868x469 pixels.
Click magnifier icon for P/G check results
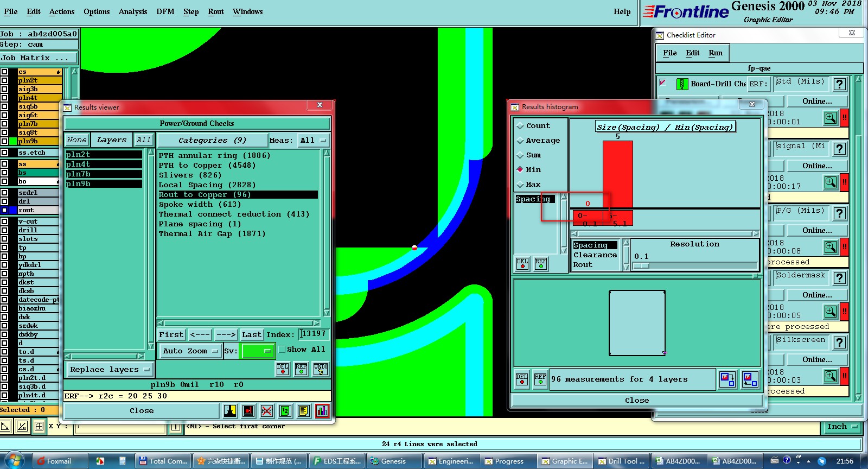coord(831,247)
